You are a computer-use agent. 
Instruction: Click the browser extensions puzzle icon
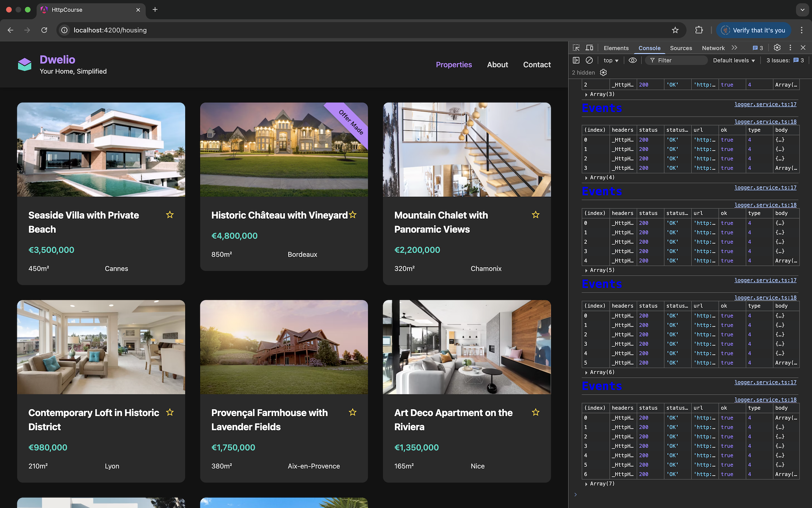point(699,30)
